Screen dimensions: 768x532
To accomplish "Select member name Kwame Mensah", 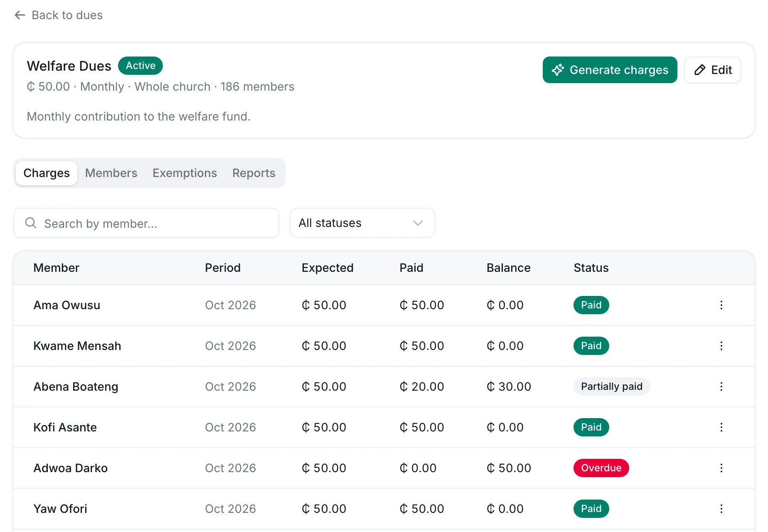I will tap(77, 346).
